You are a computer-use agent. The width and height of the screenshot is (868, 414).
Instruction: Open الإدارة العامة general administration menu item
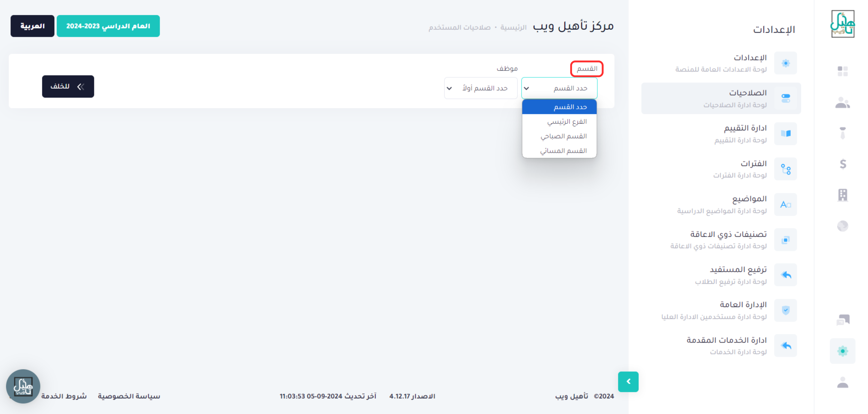point(721,310)
